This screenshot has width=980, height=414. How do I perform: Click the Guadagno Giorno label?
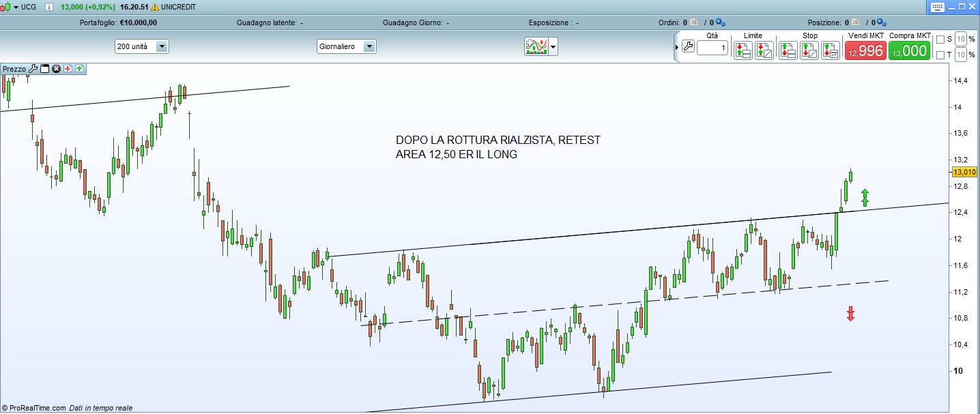coord(412,23)
